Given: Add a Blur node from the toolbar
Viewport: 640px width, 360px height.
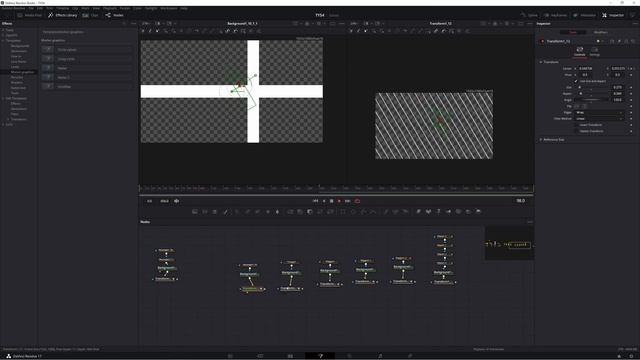Looking at the screenshot, I should [x=277, y=211].
